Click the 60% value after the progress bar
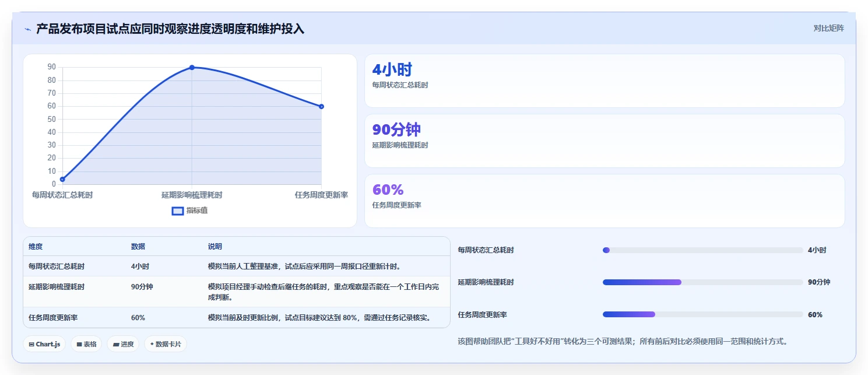 [815, 315]
